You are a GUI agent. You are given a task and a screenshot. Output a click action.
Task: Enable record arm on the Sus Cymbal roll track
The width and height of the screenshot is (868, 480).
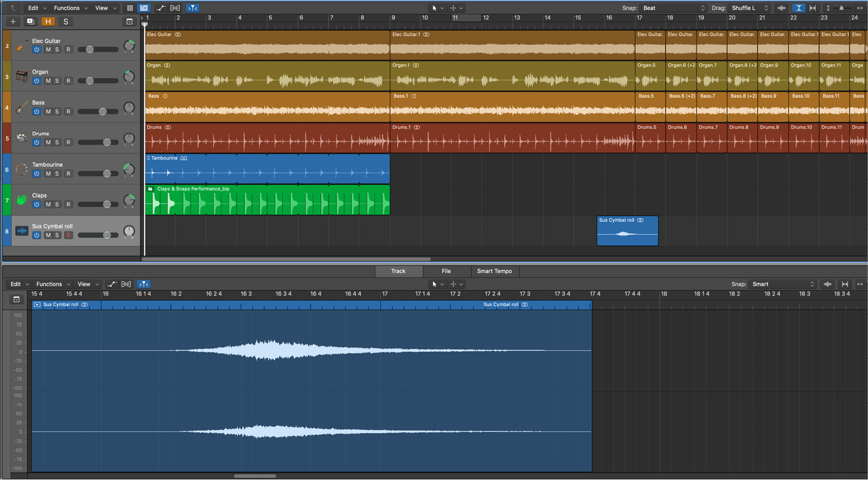point(68,235)
